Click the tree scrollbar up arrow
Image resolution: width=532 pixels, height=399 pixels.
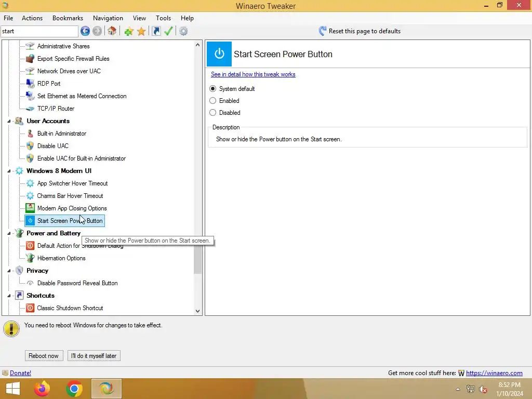point(198,45)
